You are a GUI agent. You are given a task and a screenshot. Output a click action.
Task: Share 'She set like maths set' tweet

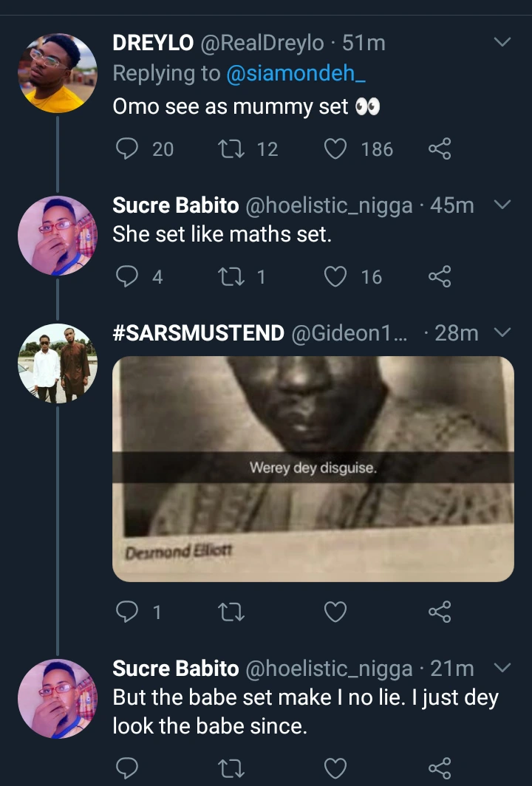(x=439, y=276)
